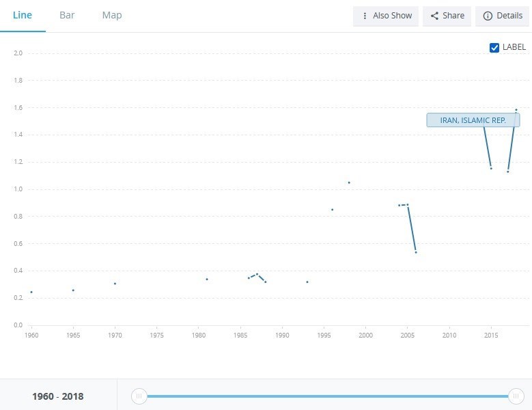
Task: Open the Also Show menu
Action: tap(386, 16)
